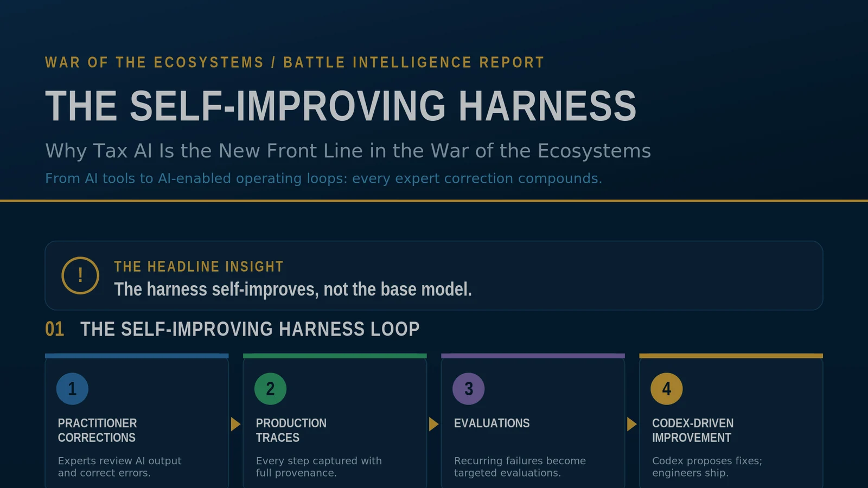Click 'CODEX-DRIVEN IMPROVEMENT' card title
Image resolution: width=868 pixels, height=488 pixels.
click(x=693, y=431)
